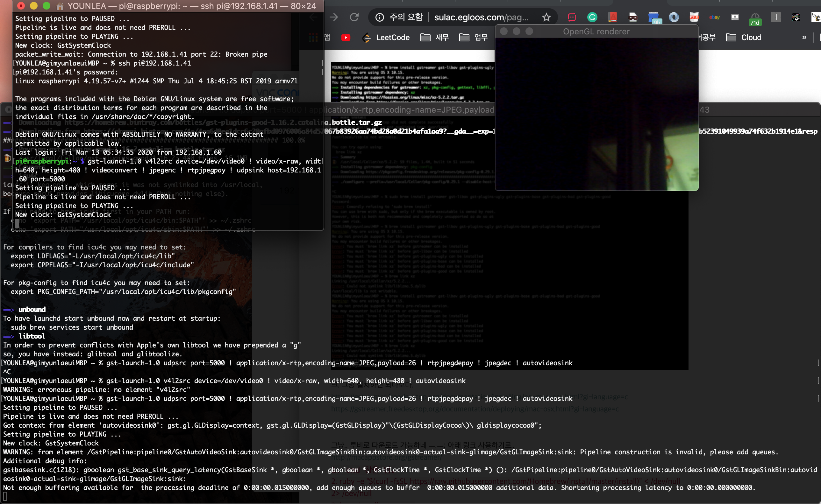Click 'Last login: Fri Mar 13' line
This screenshot has width=821, height=504.
(118, 152)
